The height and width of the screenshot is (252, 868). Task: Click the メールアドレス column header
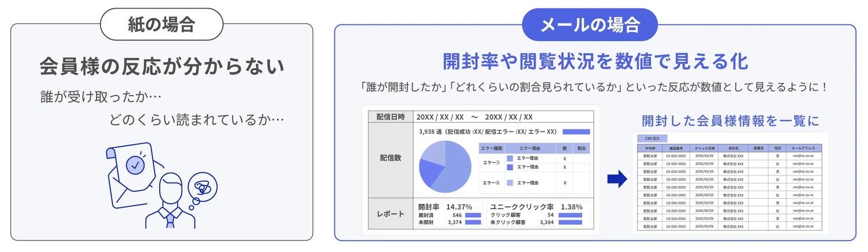(x=803, y=148)
